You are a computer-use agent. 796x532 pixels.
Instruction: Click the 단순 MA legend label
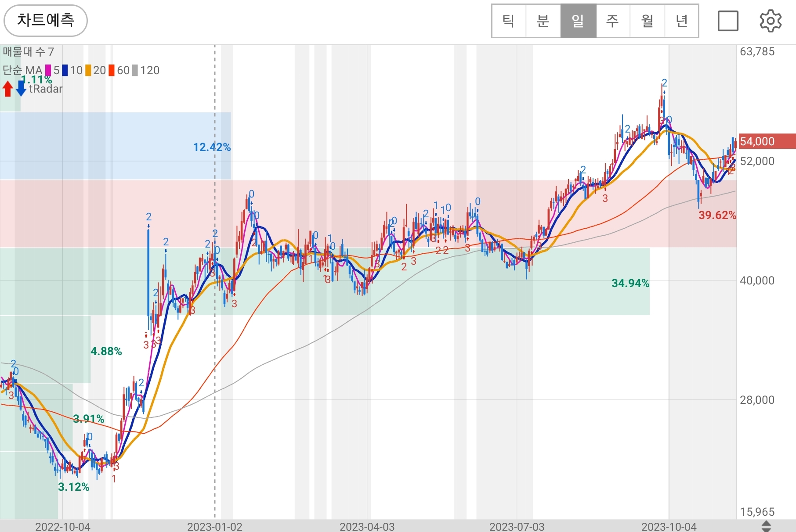tap(22, 70)
